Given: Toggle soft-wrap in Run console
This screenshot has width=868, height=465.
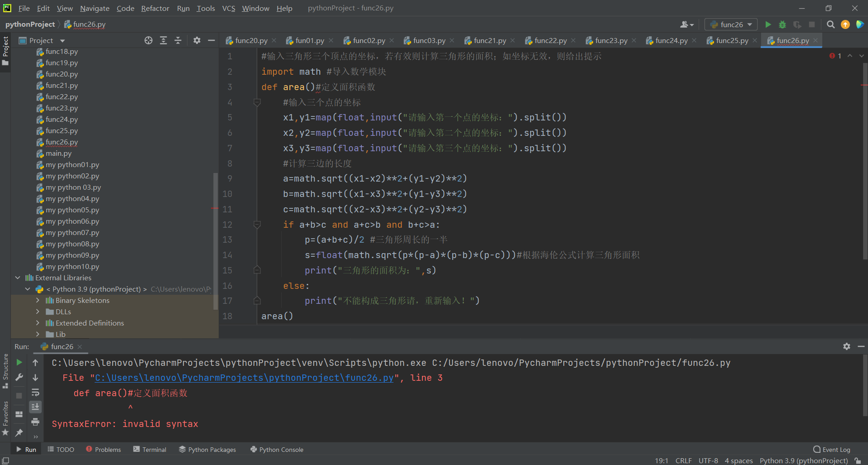Looking at the screenshot, I should (x=35, y=392).
